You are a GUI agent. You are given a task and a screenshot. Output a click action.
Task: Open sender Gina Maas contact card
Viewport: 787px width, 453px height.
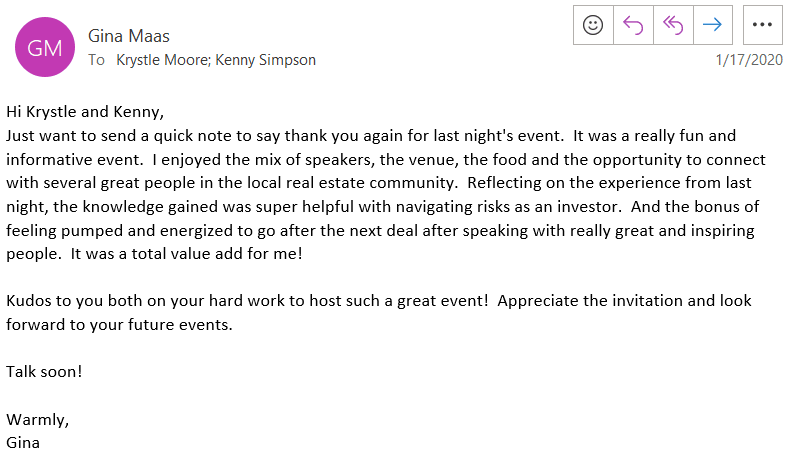(x=129, y=36)
